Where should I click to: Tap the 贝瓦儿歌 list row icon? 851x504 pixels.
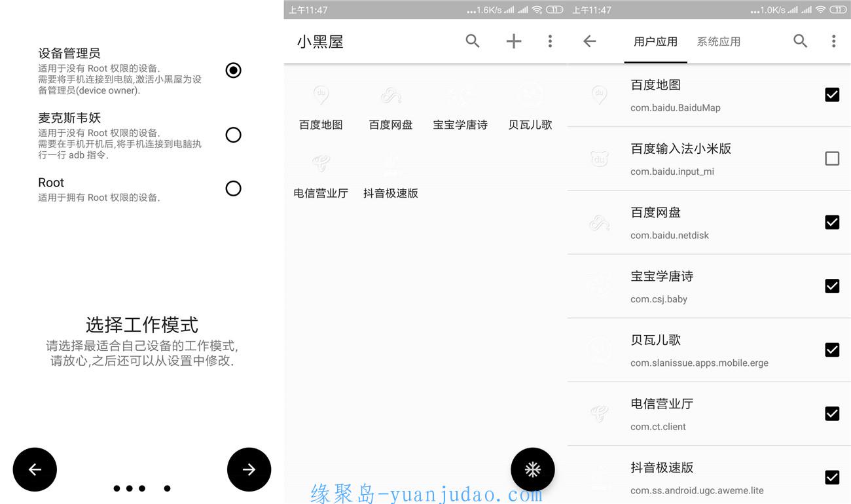pyautogui.click(x=599, y=350)
